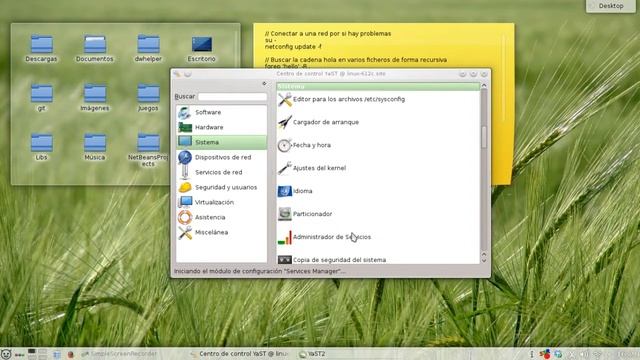Viewport: 640px width, 360px height.
Task: Open the Documentos folder
Action: (95, 48)
